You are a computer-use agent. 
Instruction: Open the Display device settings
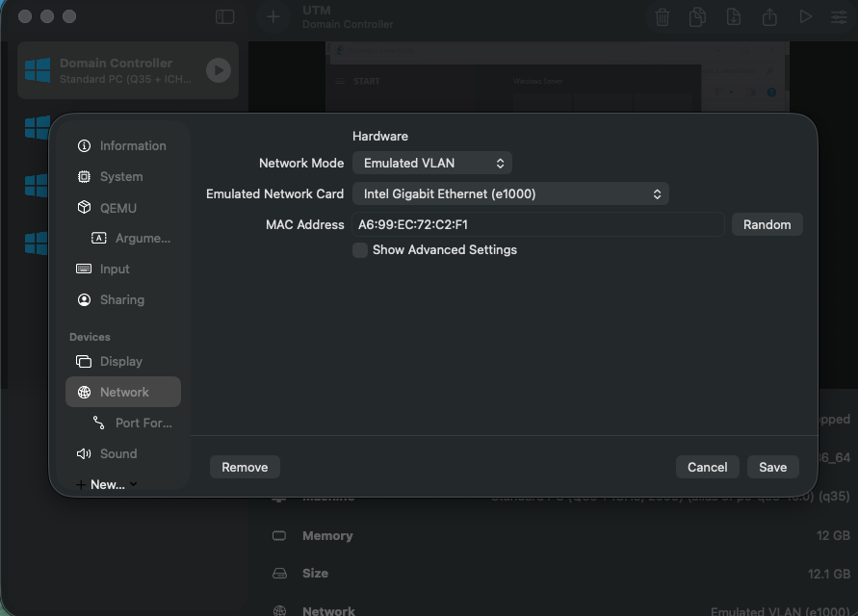121,361
